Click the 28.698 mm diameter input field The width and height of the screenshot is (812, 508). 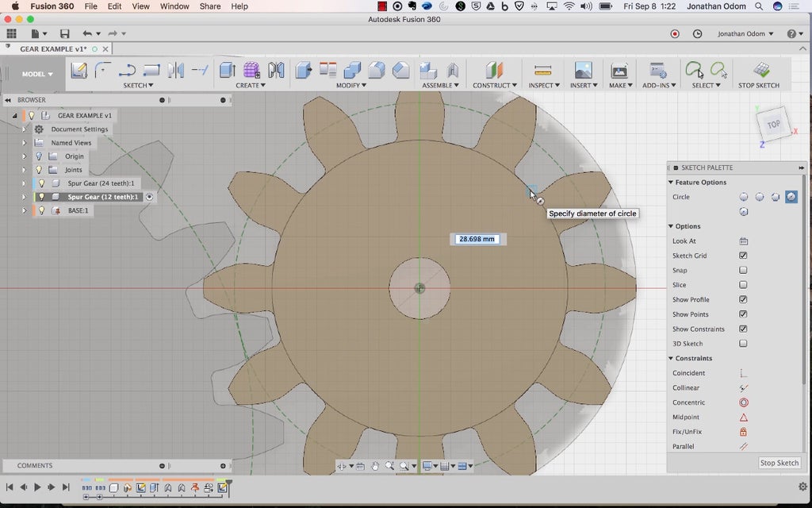tap(477, 239)
